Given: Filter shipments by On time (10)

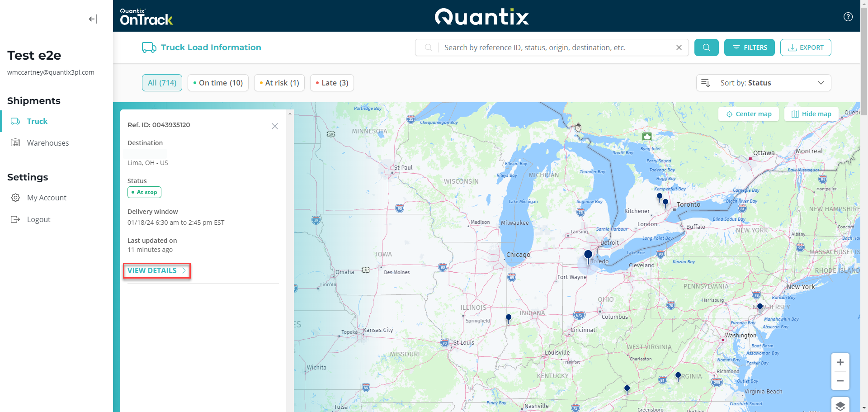Looking at the screenshot, I should (x=218, y=83).
